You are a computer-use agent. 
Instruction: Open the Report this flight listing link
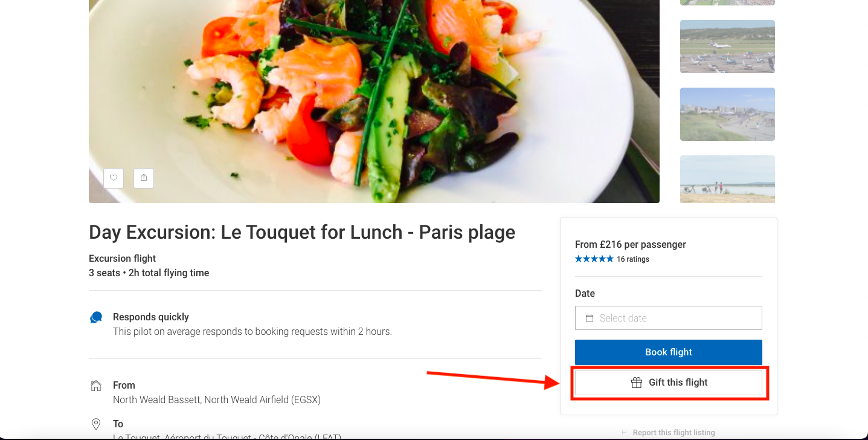coord(674,433)
